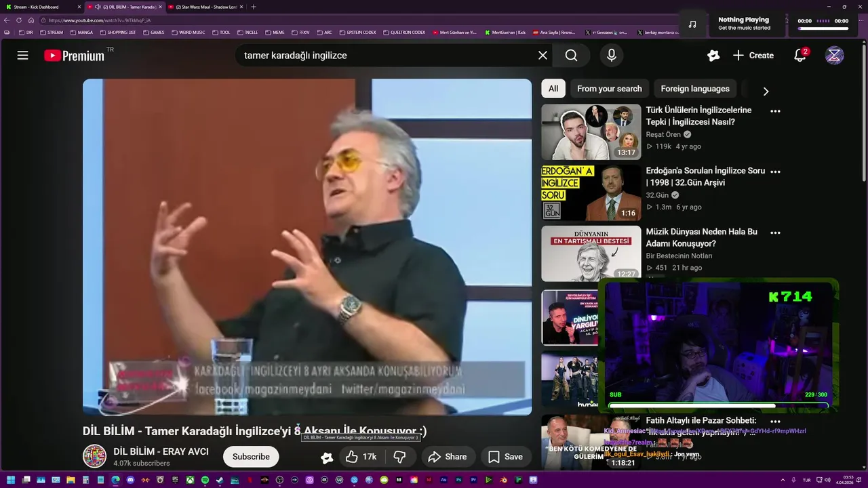Open a new browser tab
Viewport: 868px width, 488px height.
coord(254,7)
